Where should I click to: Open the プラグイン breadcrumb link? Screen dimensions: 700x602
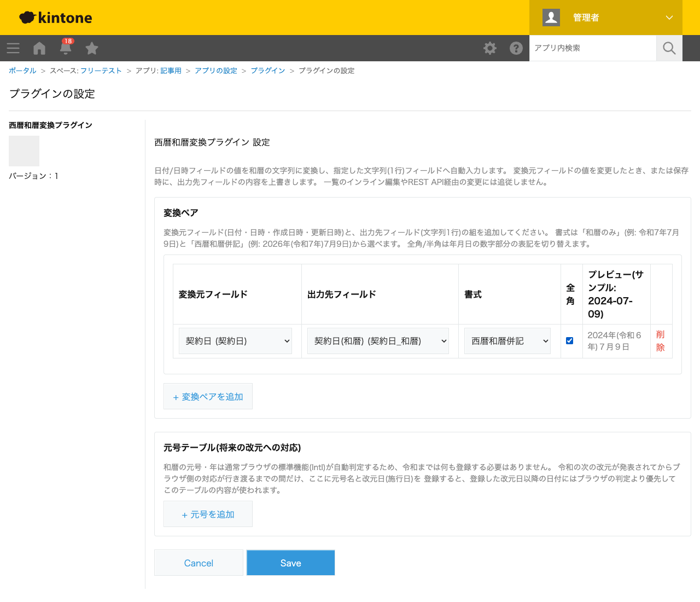click(x=268, y=71)
